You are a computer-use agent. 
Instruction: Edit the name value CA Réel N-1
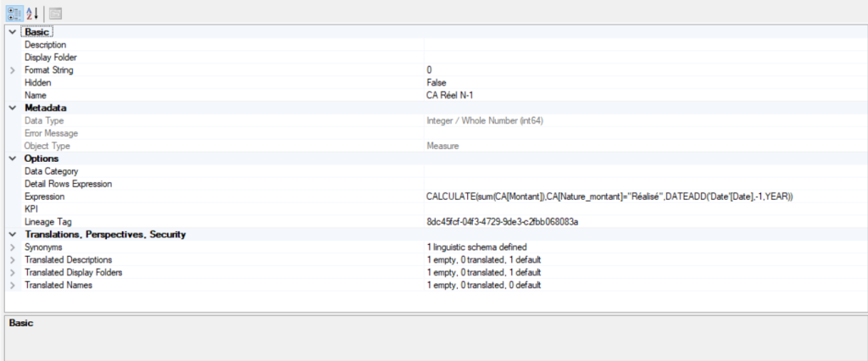[450, 96]
